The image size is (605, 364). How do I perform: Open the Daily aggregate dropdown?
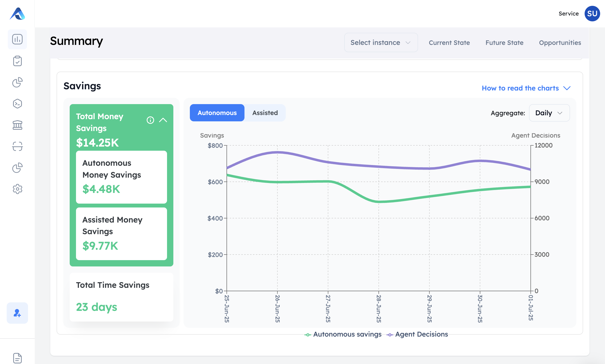click(549, 113)
